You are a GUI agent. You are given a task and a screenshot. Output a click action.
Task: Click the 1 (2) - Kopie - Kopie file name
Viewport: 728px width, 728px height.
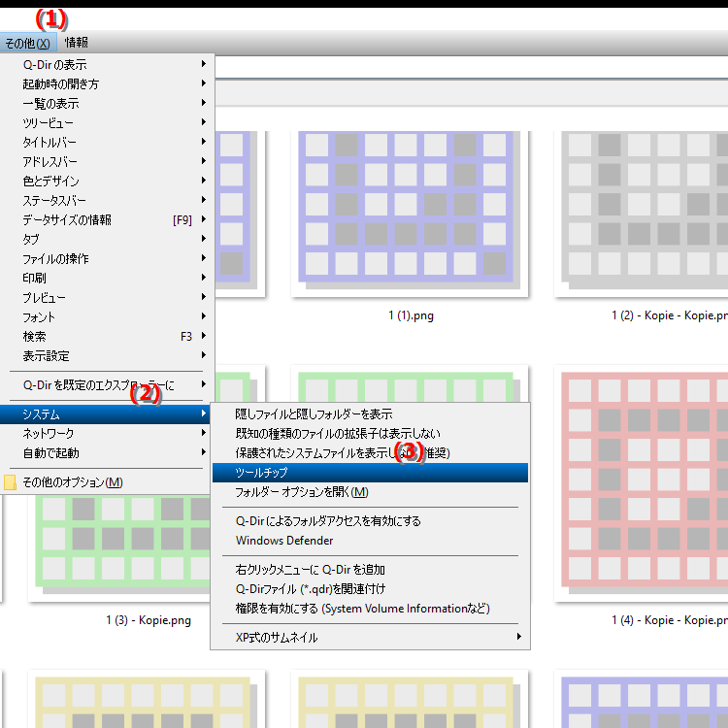(x=670, y=315)
